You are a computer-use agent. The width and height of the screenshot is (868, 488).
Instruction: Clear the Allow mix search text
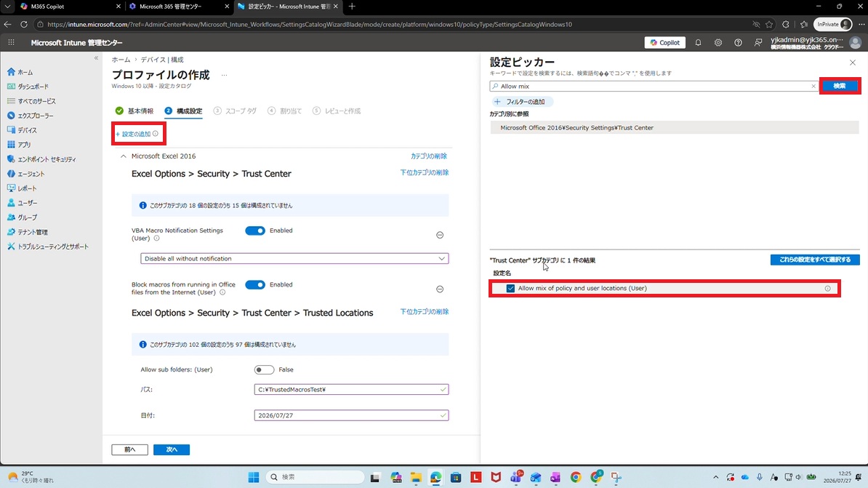coord(813,87)
